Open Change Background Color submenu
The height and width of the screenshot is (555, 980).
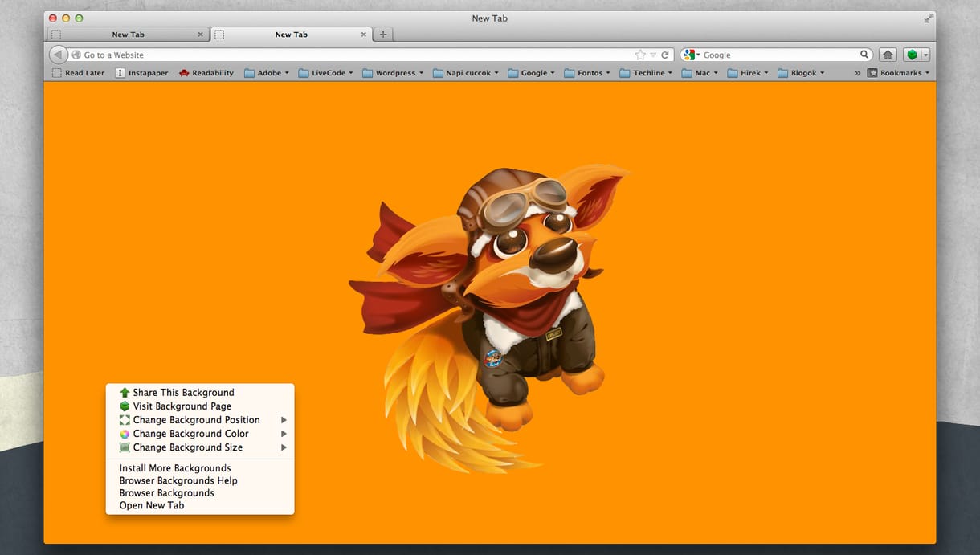(200, 434)
